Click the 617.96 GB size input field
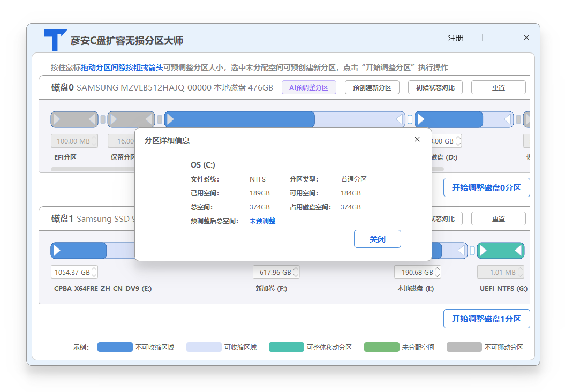 pos(276,273)
